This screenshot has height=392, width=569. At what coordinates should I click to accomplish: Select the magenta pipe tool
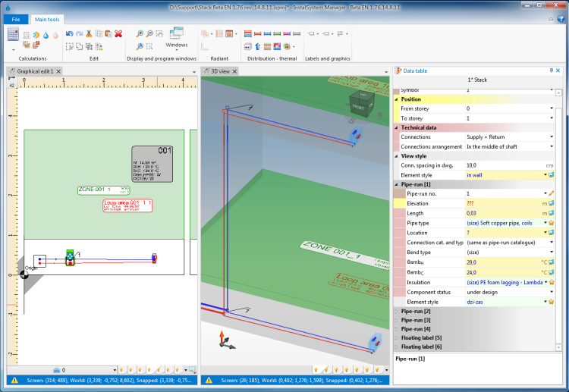287,33
